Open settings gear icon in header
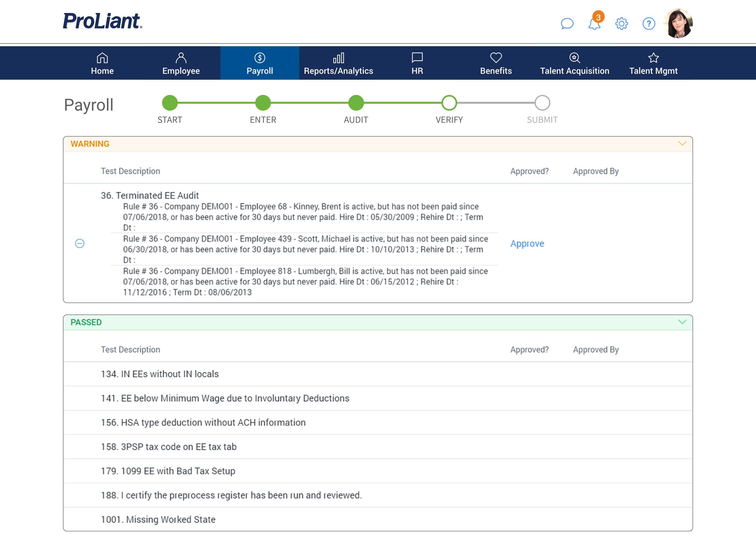 [x=622, y=24]
